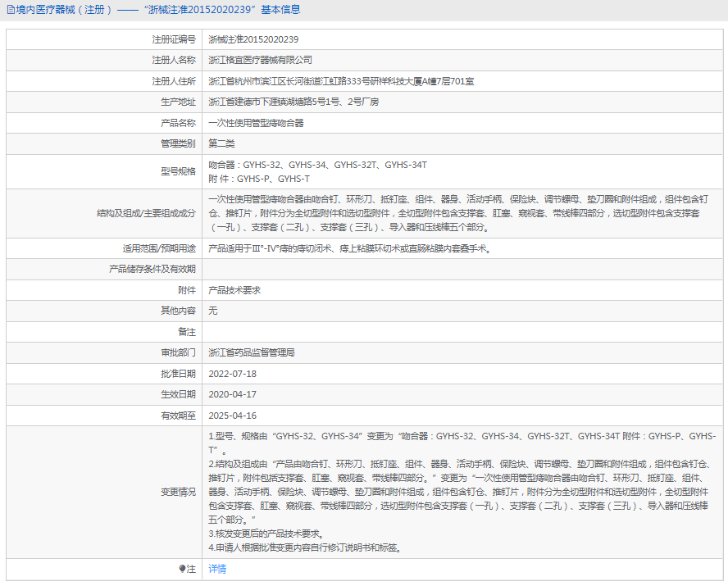Viewport: 728px width, 586px height.
Task: Click the 型号规格 label
Action: [x=178, y=171]
